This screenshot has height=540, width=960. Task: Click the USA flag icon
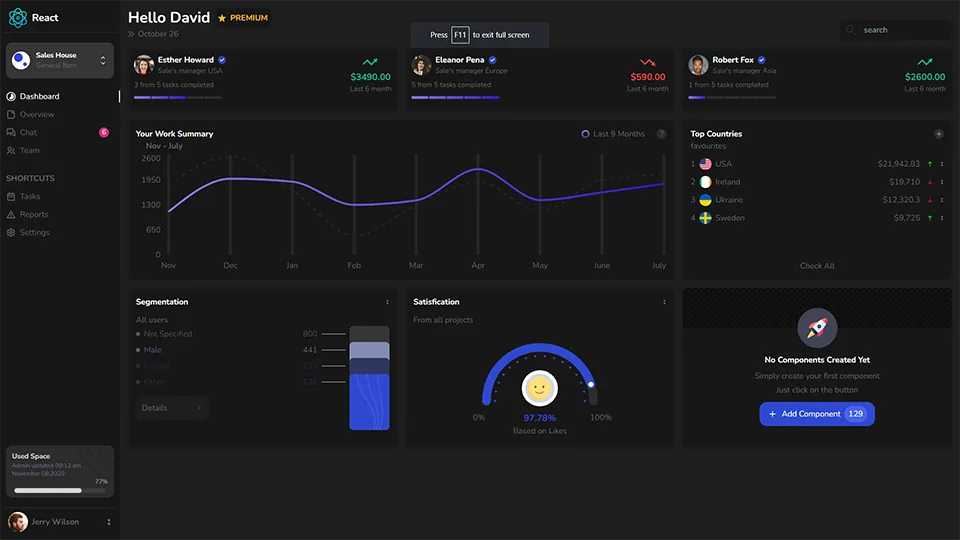click(705, 164)
